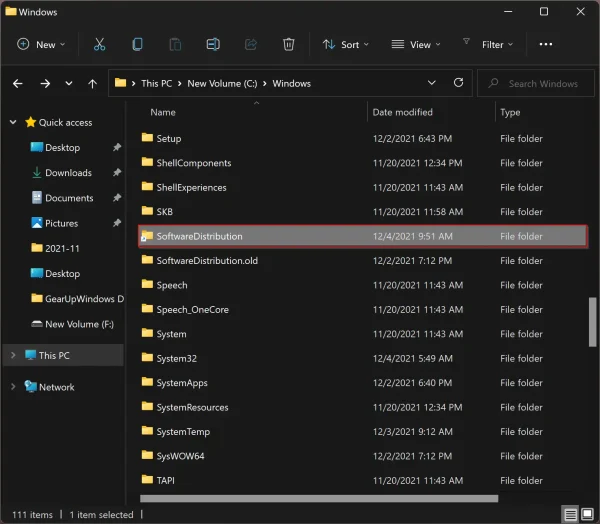Click the Paste clipboard icon
Image resolution: width=600 pixels, height=524 pixels.
pyautogui.click(x=175, y=44)
